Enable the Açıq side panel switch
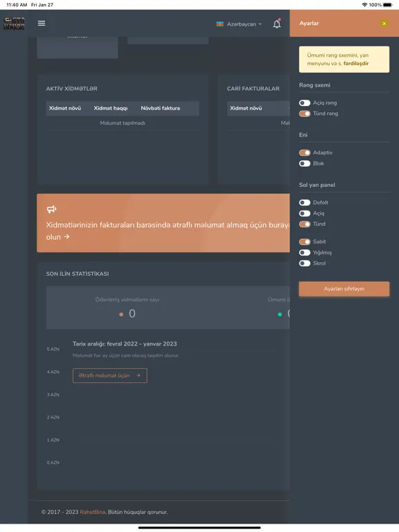The image size is (399, 532). tap(305, 213)
